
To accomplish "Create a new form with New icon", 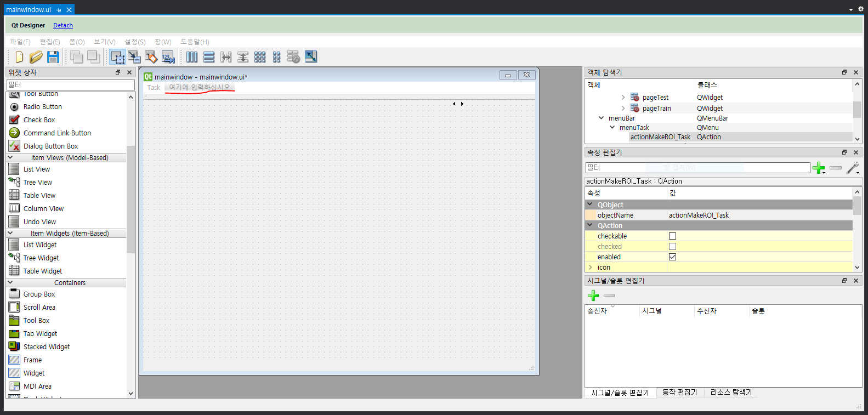I will (x=19, y=57).
